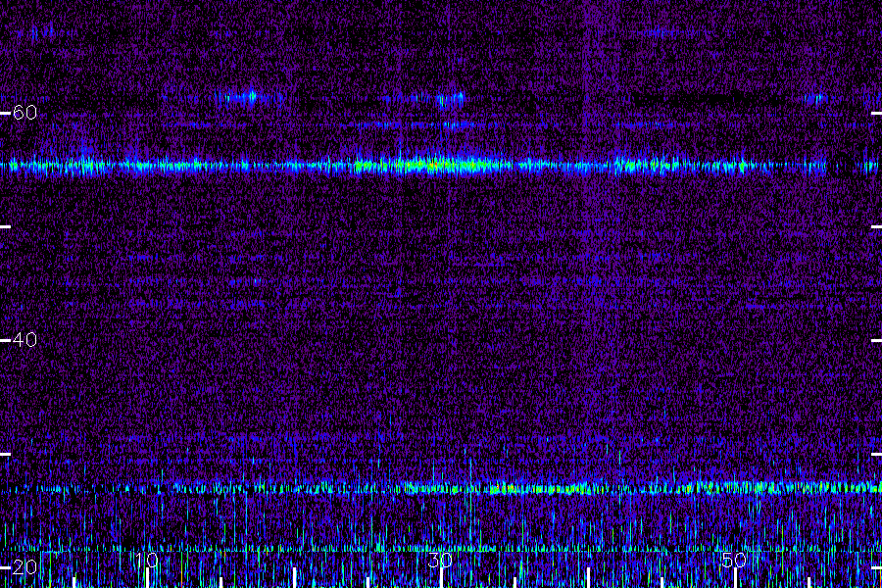Viewport: 882px width, 588px height.
Task: Click the "60" frequency axis label
Action: point(24,113)
